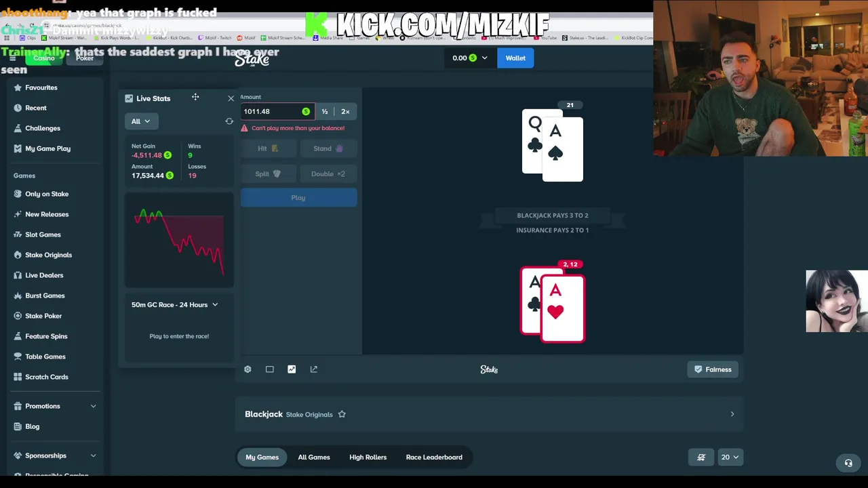868x488 pixels.
Task: Select the Race Leaderboard tab
Action: point(434,457)
